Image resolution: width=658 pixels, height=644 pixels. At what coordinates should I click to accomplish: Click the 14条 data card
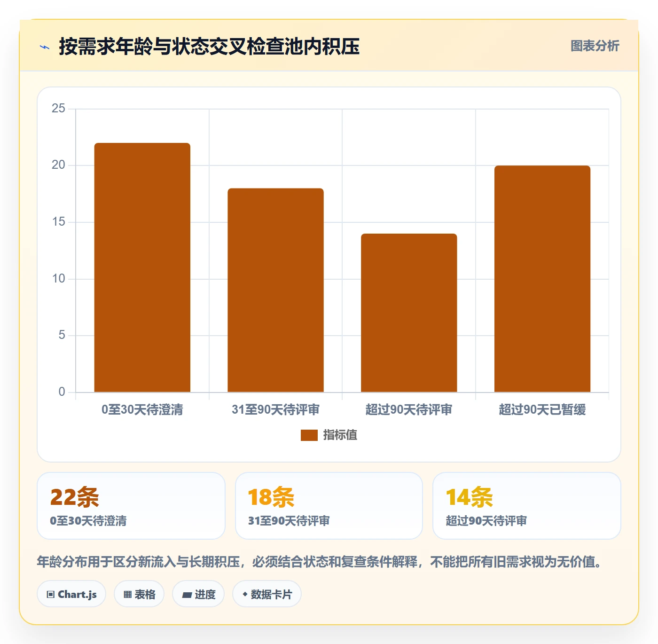pyautogui.click(x=527, y=506)
